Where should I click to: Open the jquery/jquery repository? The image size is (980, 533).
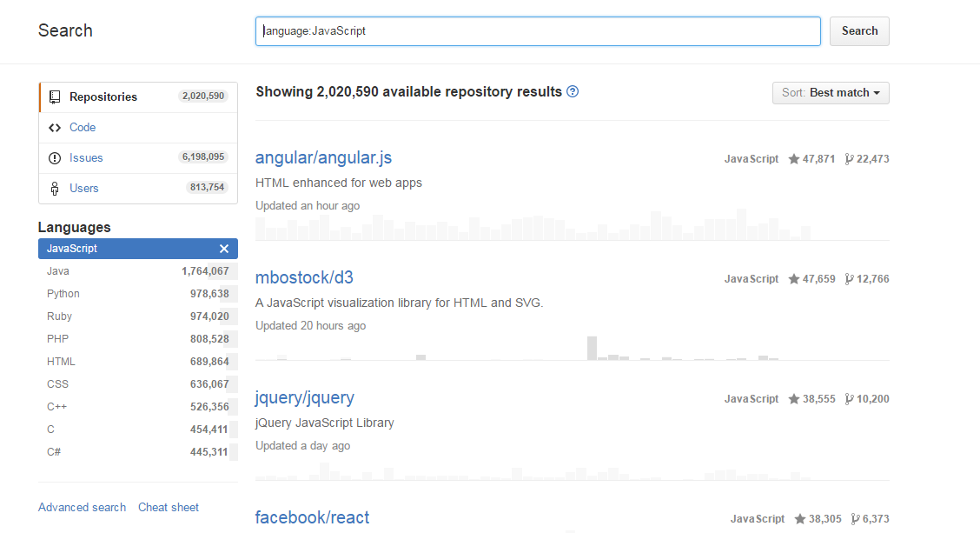click(304, 398)
